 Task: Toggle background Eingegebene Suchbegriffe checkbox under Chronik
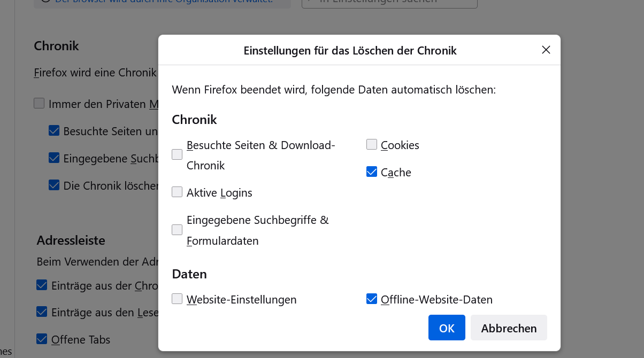point(54,158)
